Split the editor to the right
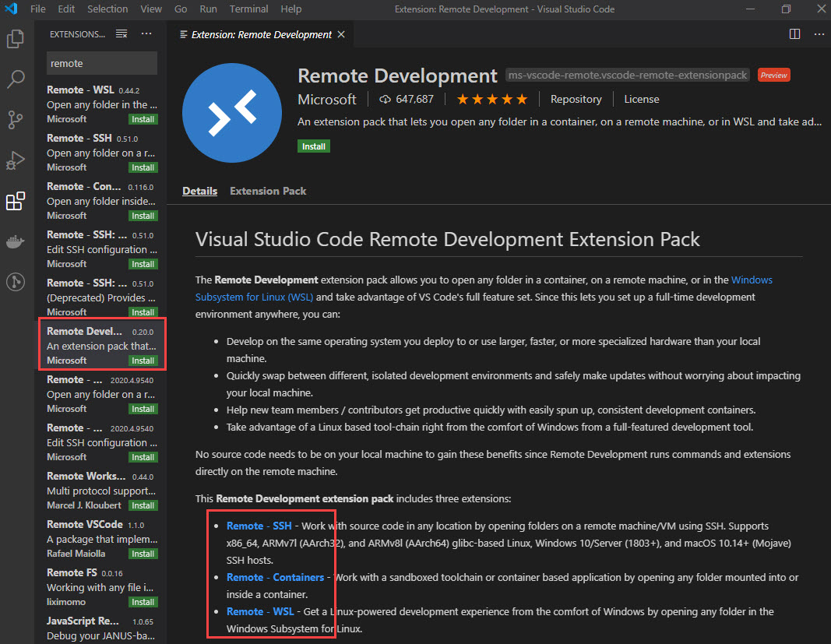This screenshot has width=831, height=644. click(794, 34)
